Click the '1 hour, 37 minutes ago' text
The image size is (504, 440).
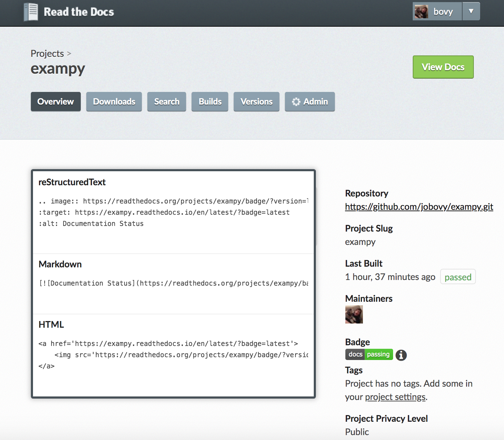[x=390, y=277]
